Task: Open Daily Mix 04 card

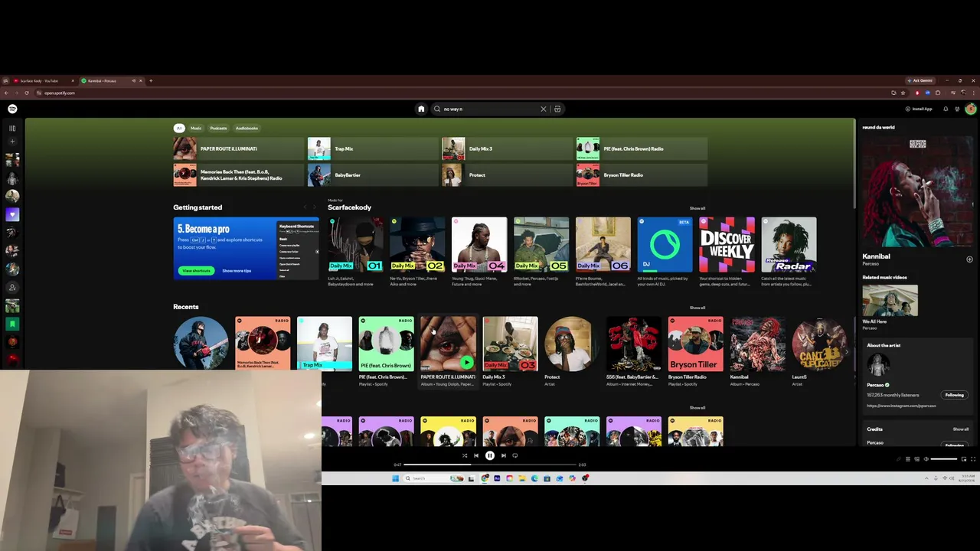Action: [x=479, y=252]
